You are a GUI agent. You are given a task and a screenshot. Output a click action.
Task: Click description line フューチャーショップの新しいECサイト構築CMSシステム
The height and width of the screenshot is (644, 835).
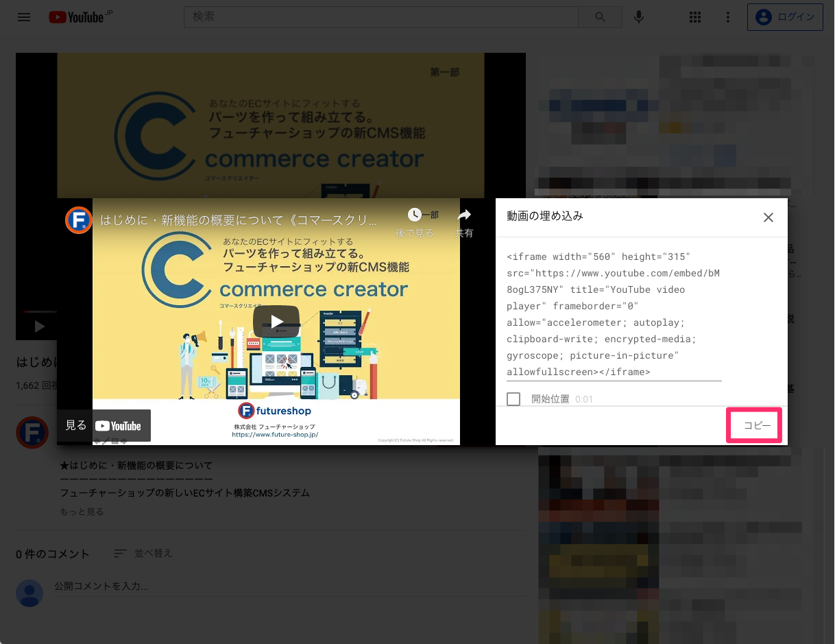(x=185, y=493)
